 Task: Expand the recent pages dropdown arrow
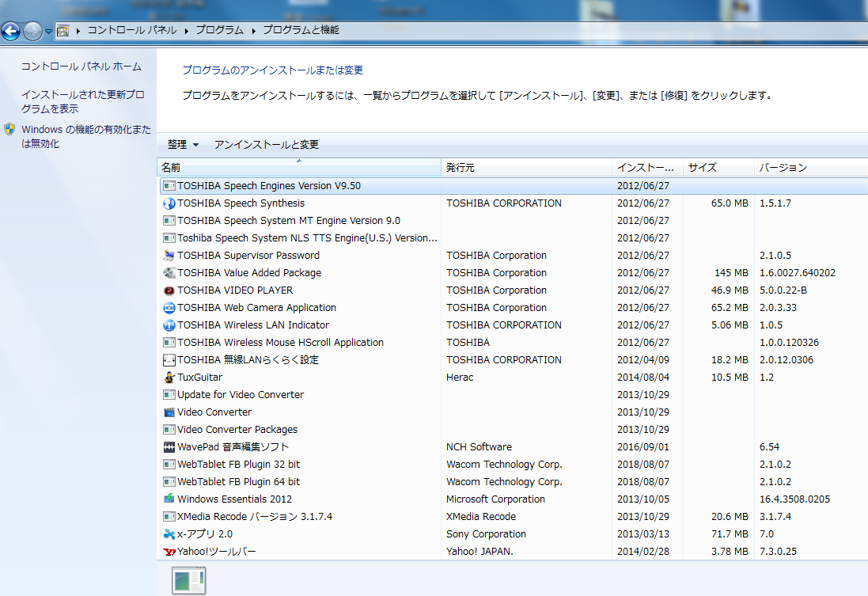click(x=48, y=32)
